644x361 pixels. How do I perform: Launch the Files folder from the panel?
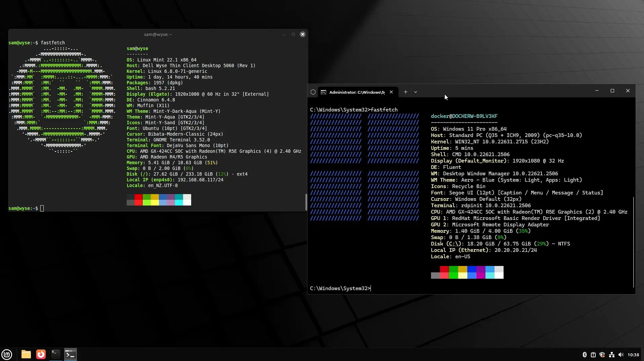point(26,354)
